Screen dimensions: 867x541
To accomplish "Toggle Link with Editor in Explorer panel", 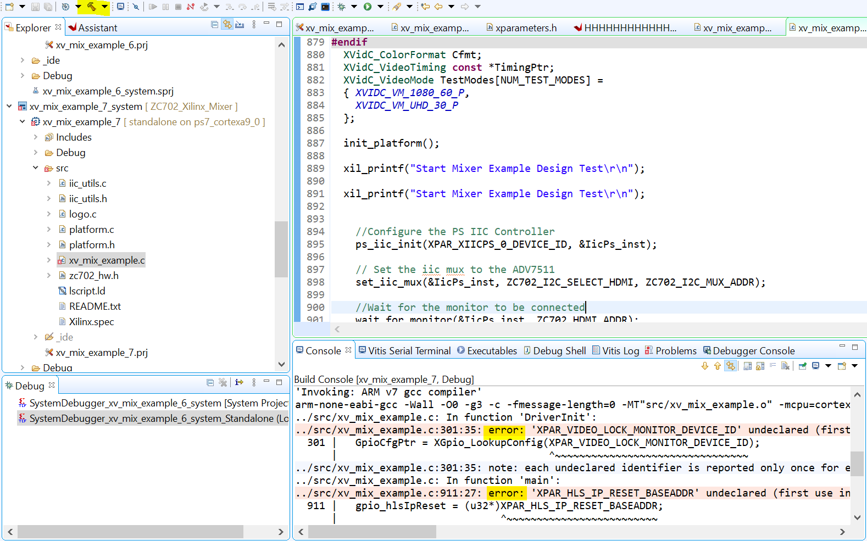I will [227, 25].
